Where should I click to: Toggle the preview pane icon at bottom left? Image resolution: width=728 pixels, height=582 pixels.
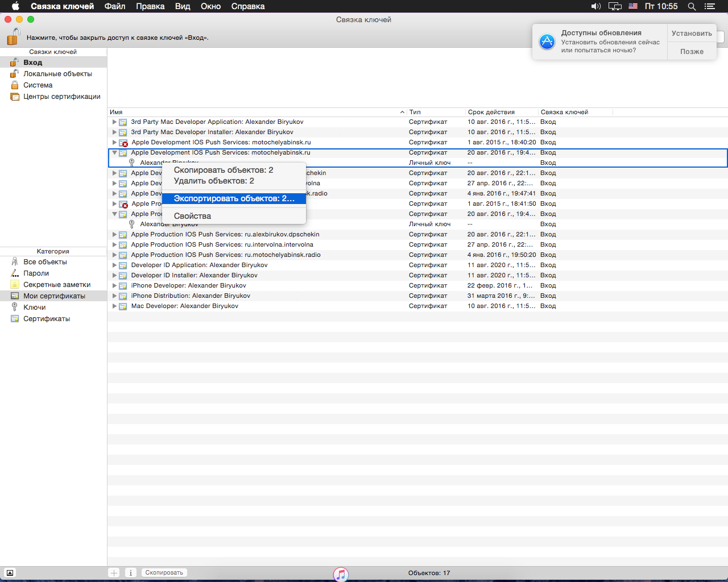tap(10, 573)
